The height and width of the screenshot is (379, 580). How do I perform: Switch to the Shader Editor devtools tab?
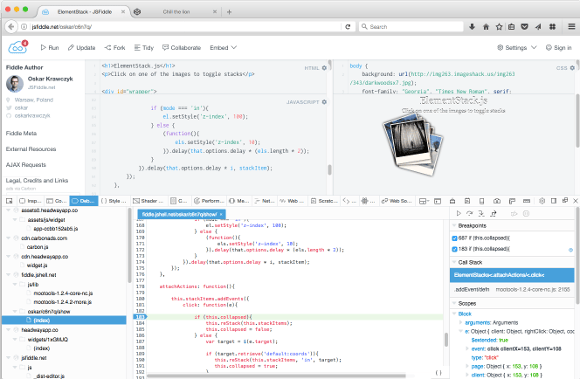pos(148,201)
